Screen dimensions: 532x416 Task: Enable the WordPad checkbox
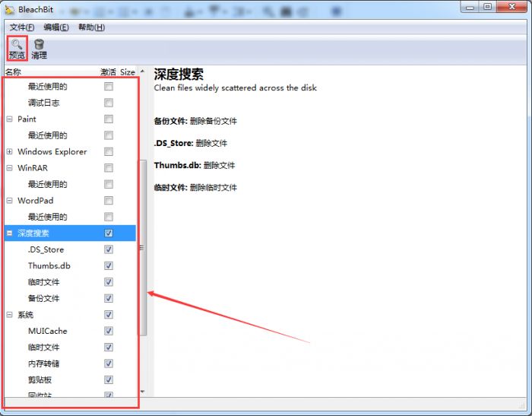109,201
